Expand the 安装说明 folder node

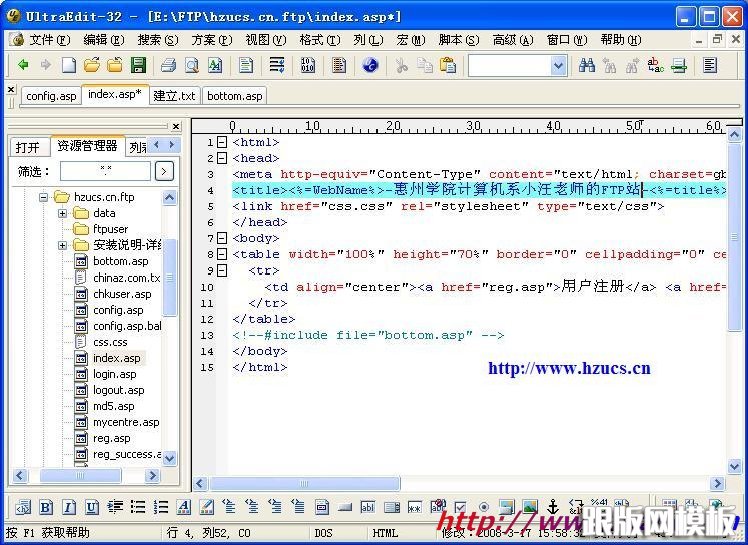[62, 245]
